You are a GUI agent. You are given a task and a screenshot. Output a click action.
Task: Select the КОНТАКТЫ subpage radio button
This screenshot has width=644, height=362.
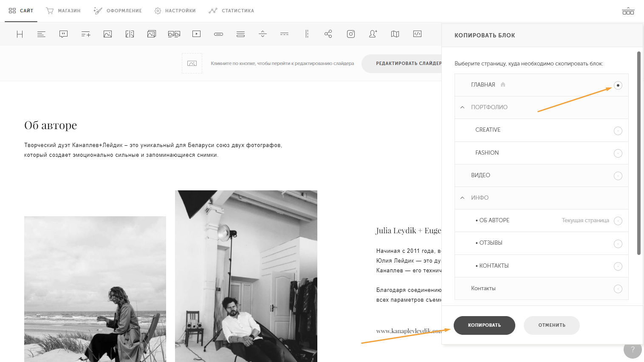(x=618, y=266)
